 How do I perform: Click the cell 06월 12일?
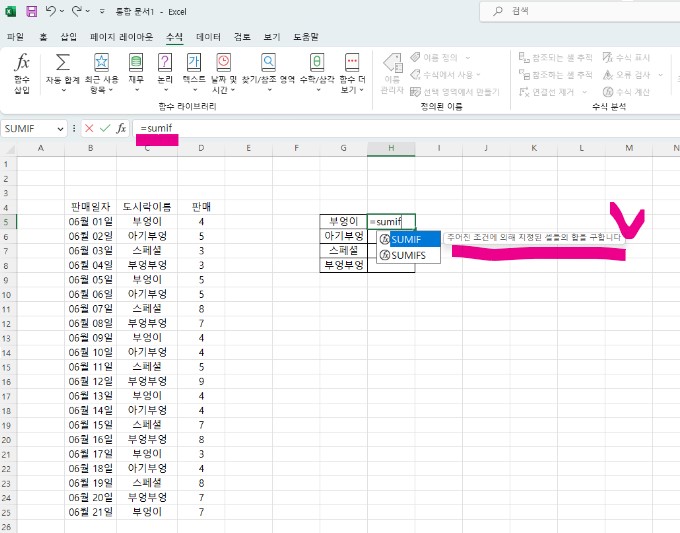tap(91, 381)
